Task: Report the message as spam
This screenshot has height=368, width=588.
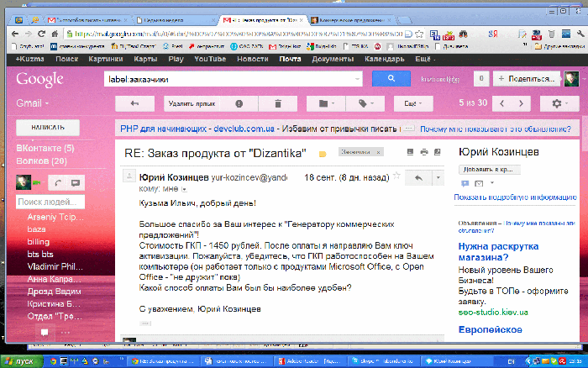Action: pos(239,103)
